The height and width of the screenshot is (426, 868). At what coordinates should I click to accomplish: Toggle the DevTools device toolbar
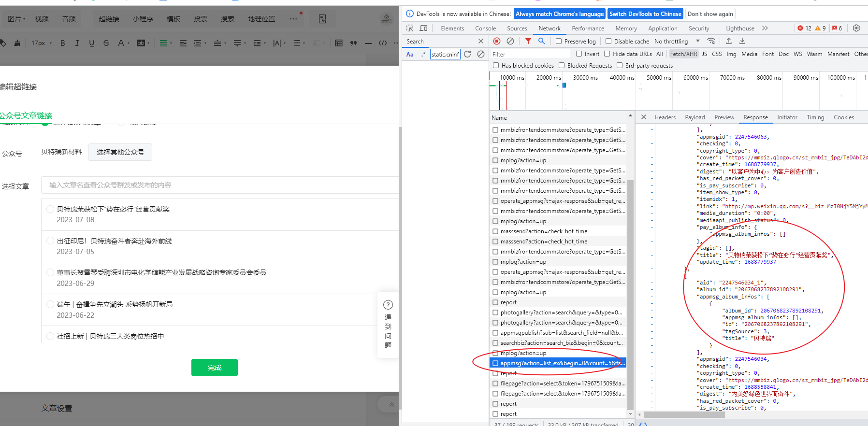[x=423, y=28]
